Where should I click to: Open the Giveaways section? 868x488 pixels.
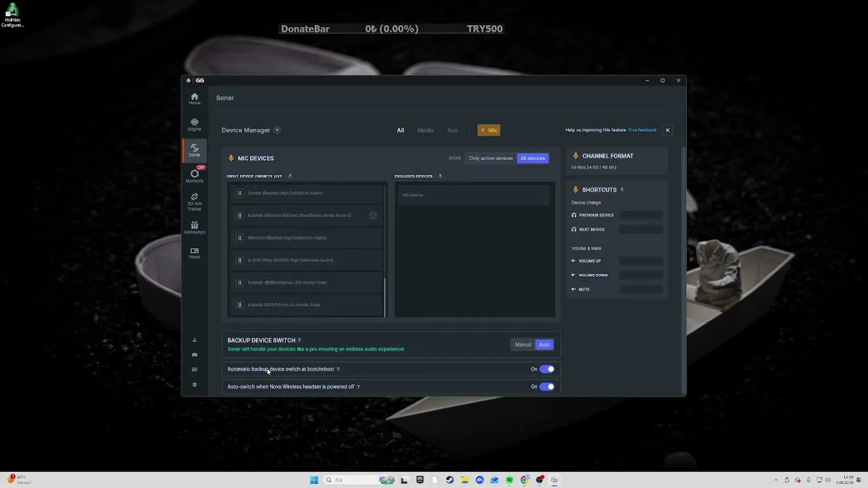195,227
